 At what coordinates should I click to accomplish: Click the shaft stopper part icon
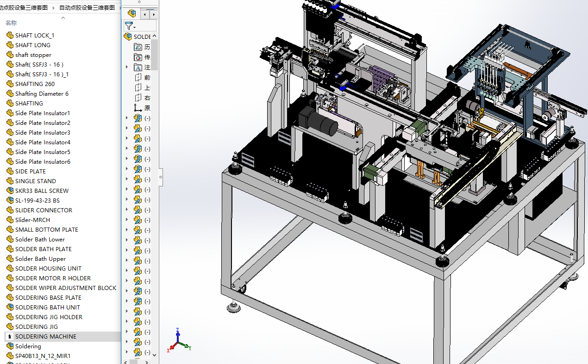pyautogui.click(x=10, y=55)
